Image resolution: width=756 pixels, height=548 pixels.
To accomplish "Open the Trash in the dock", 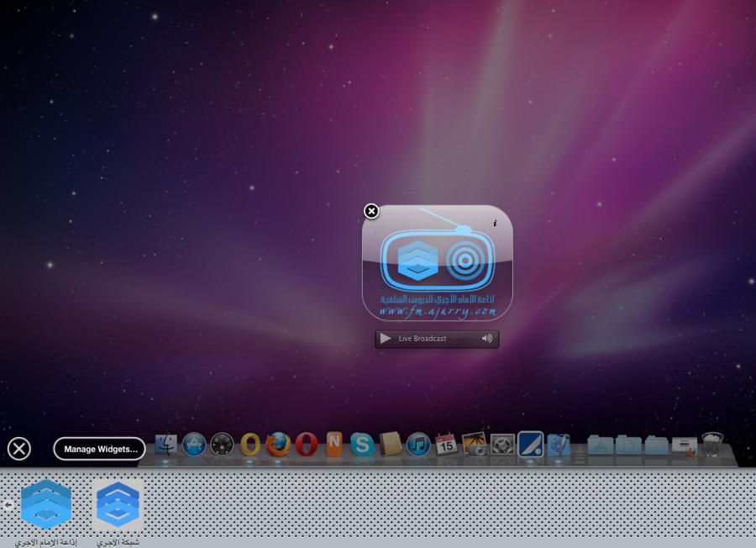I will tap(712, 444).
